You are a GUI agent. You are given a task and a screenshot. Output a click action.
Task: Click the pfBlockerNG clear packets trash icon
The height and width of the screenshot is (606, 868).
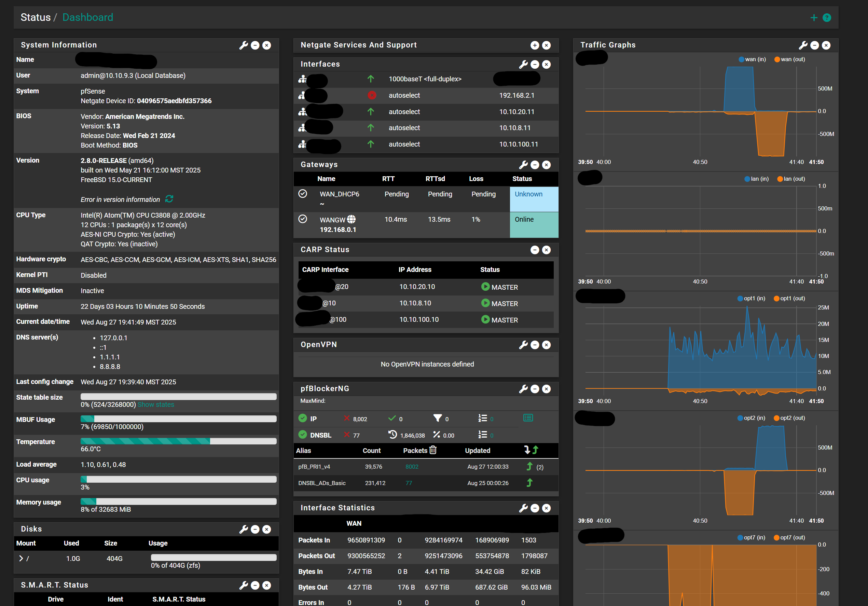point(433,450)
